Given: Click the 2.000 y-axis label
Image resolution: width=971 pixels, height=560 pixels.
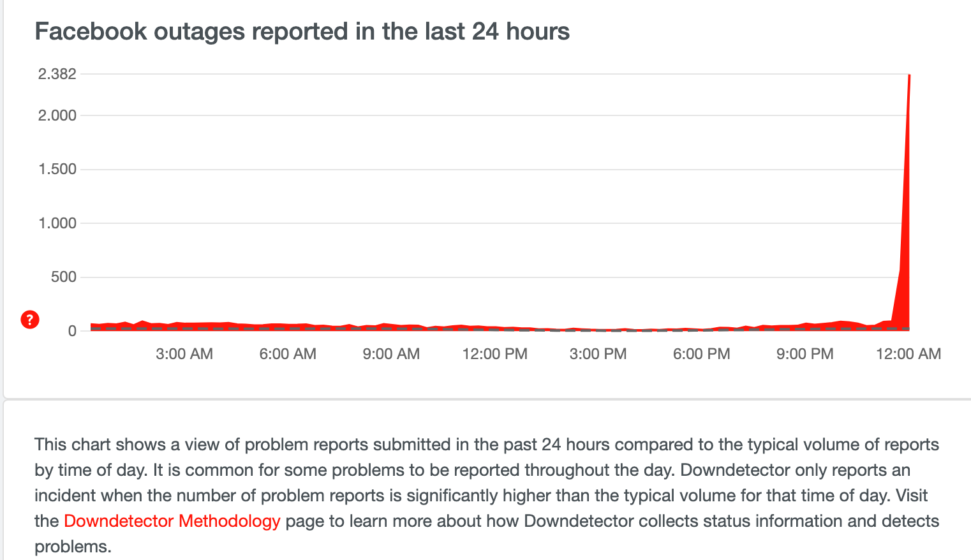Looking at the screenshot, I should [x=57, y=115].
